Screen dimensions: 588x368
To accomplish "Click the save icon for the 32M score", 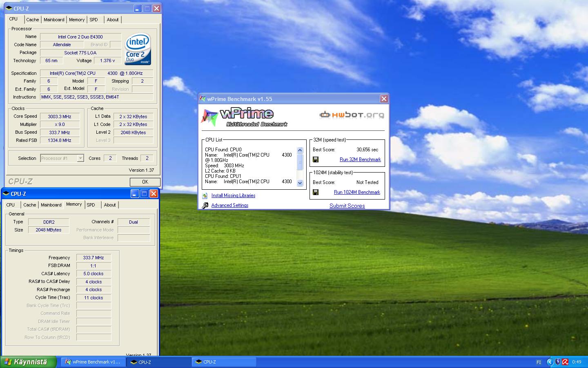I will (x=316, y=159).
